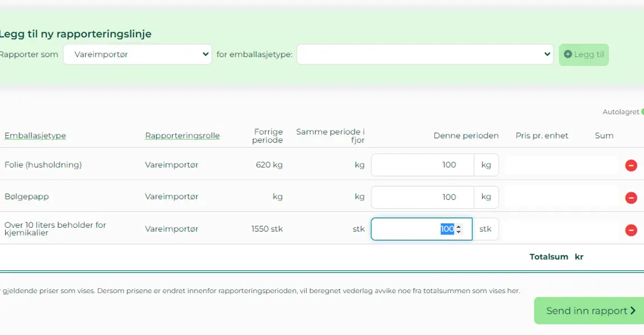Click the stk unit beside kjemikalier quantity
This screenshot has height=335, width=644.
tap(485, 229)
